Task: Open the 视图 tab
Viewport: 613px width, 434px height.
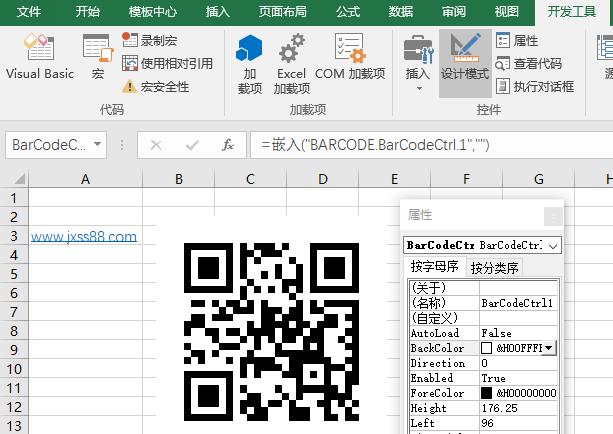Action: click(x=507, y=11)
